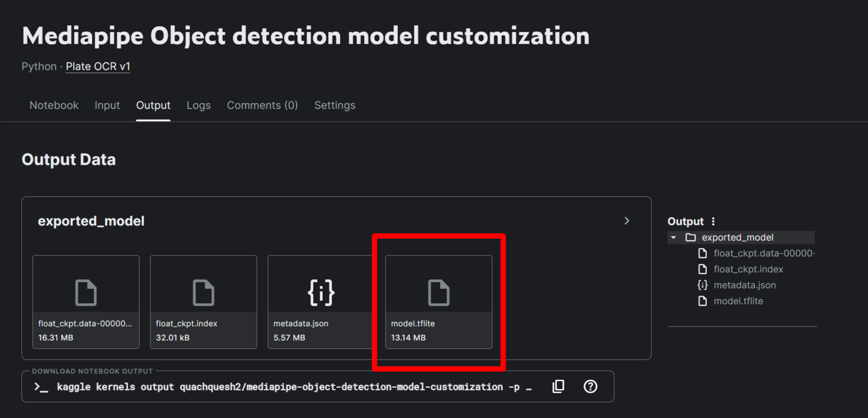Follow the Plate OCR v1 link

tap(98, 66)
